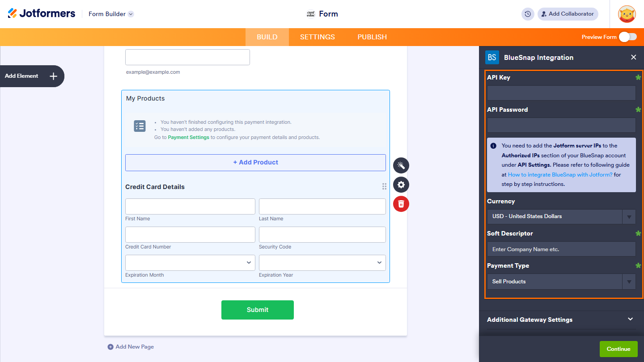
Task: Switch to the PUBLISH tab
Action: tap(372, 37)
